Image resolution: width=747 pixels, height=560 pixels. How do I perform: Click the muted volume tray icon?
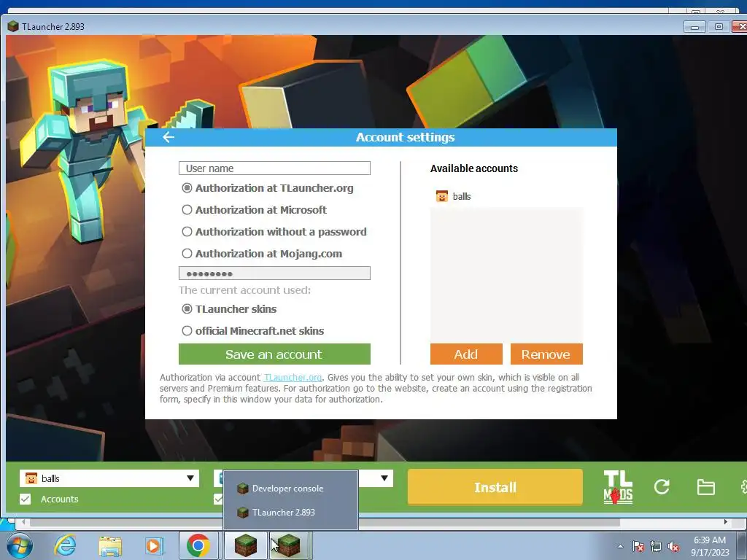[x=673, y=546]
